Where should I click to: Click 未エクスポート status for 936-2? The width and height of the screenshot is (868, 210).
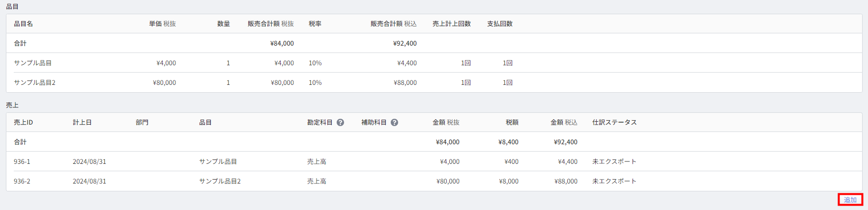coord(614,181)
